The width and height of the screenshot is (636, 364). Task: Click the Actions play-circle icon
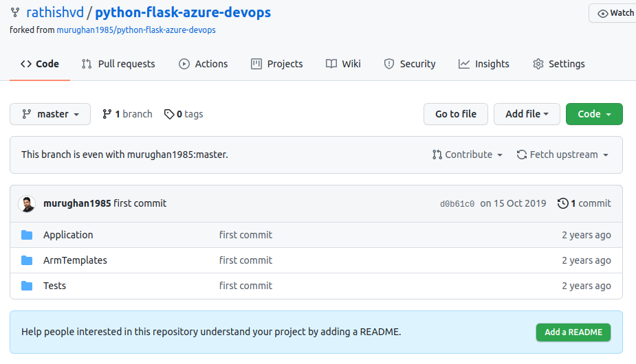pyautogui.click(x=184, y=64)
